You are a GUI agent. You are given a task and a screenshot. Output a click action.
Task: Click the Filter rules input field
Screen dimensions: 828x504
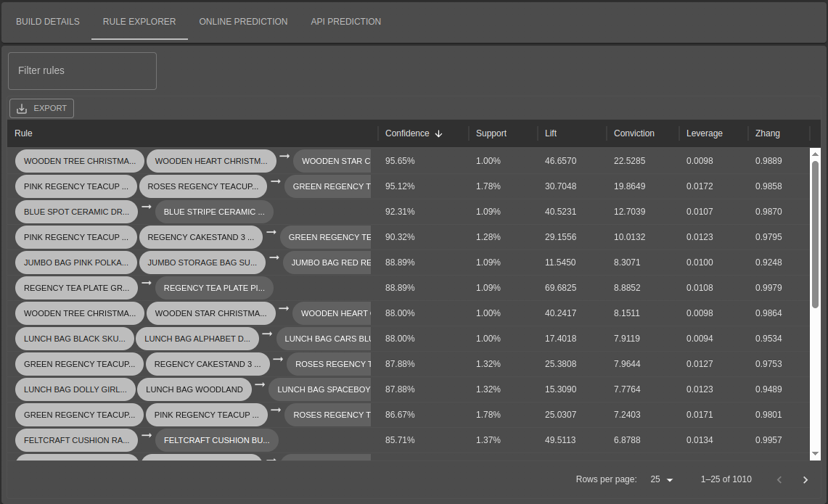point(83,71)
